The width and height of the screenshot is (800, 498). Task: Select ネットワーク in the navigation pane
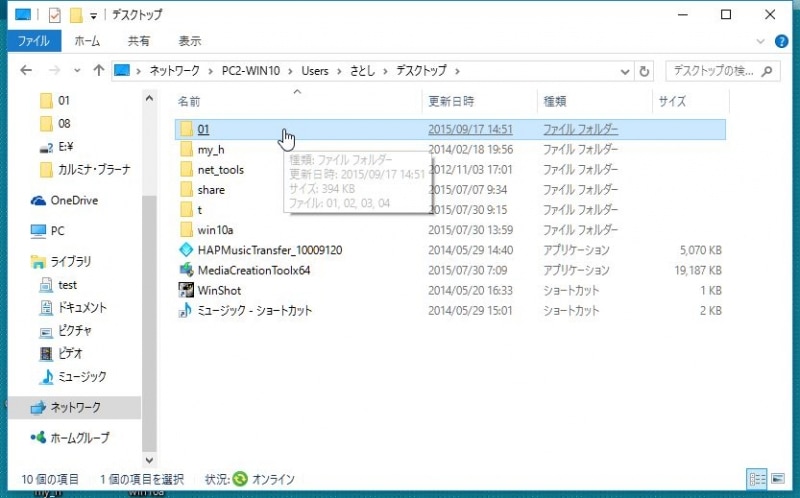pos(74,407)
